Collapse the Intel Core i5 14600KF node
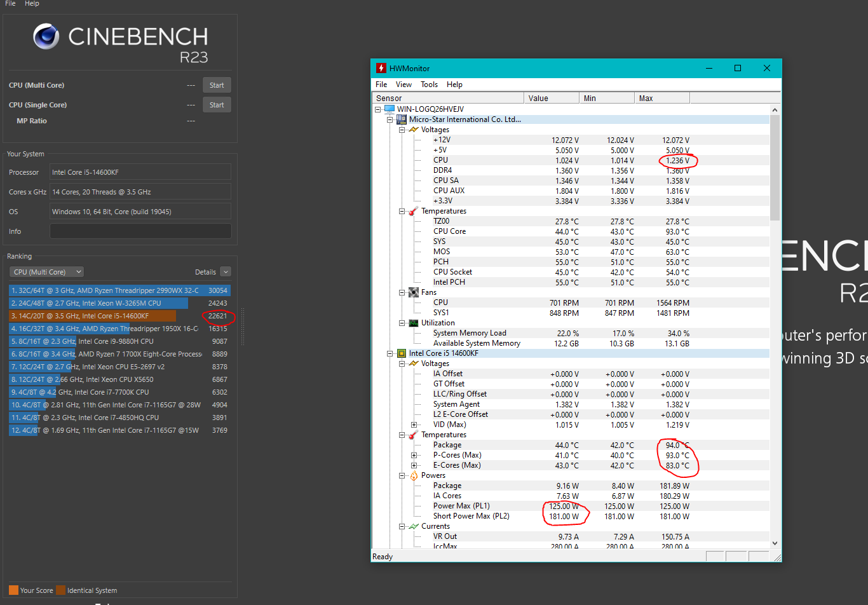The image size is (868, 605). [390, 353]
